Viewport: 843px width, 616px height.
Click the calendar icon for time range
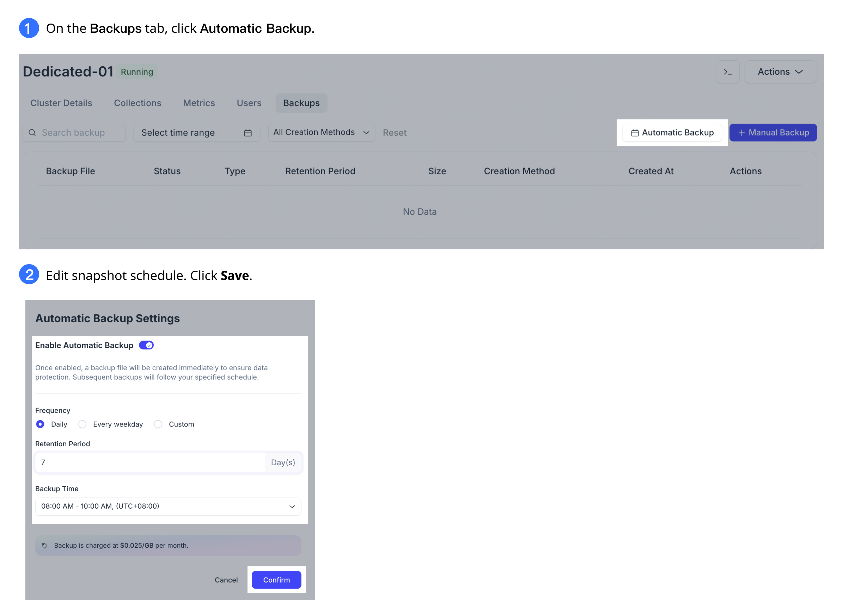248,132
